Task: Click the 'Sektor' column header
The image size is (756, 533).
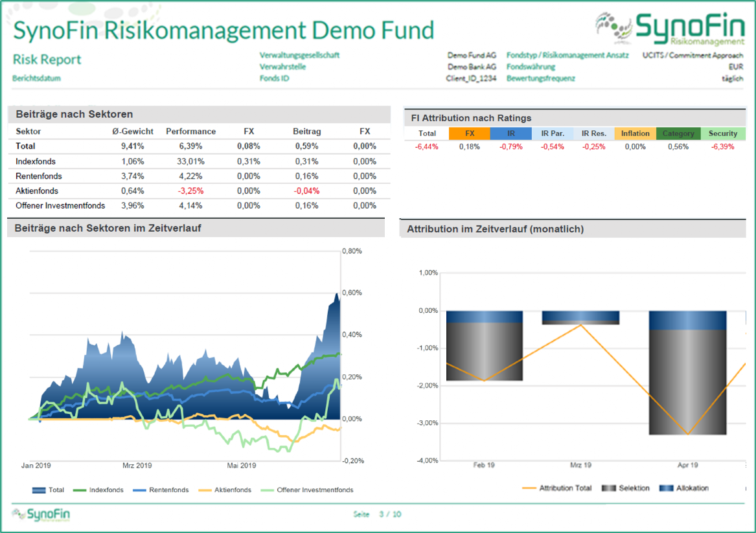Action: tap(28, 131)
